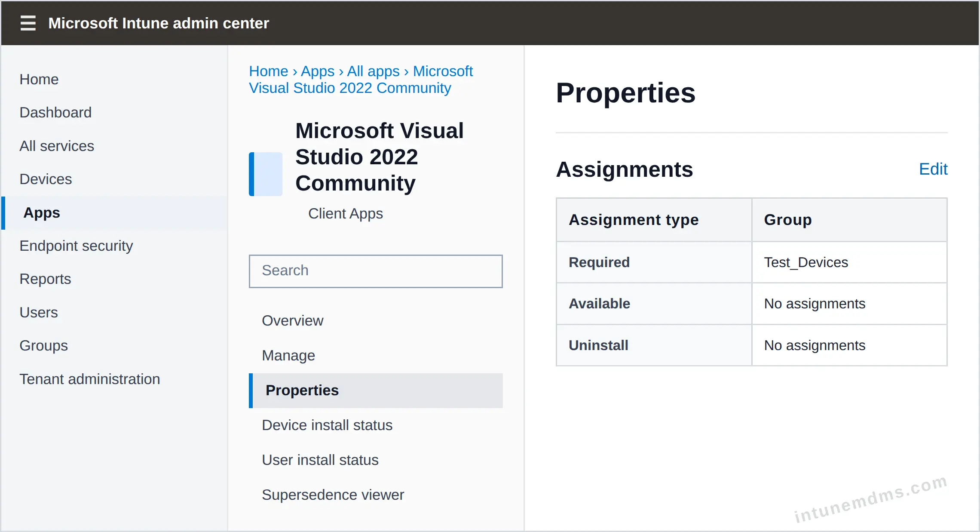Open Devices in the sidebar
The image size is (980, 532).
coord(46,179)
